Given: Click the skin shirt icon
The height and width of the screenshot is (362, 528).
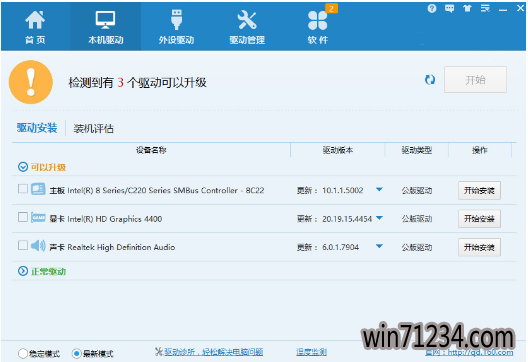Looking at the screenshot, I should click(x=467, y=8).
